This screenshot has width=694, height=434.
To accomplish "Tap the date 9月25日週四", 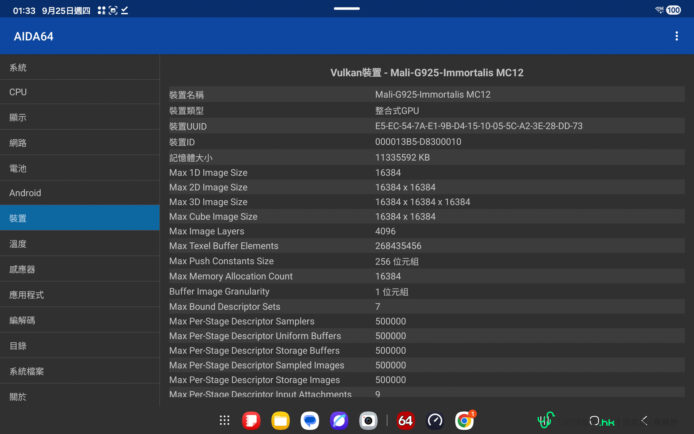I will point(66,11).
